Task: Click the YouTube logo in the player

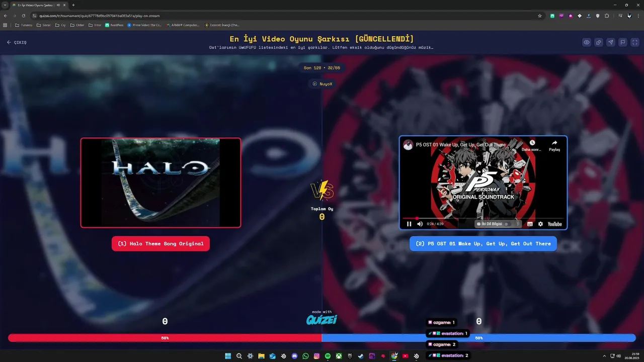Action: click(555, 224)
